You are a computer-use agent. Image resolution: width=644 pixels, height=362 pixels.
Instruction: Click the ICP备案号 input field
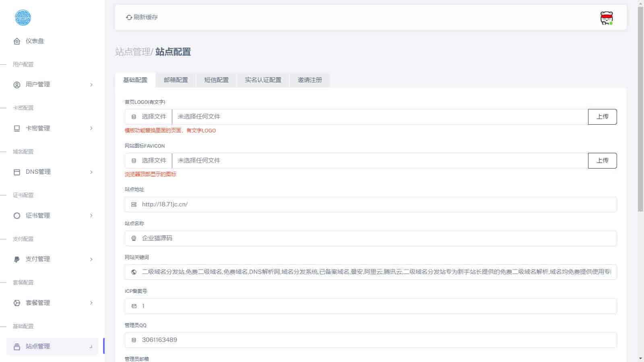click(371, 306)
